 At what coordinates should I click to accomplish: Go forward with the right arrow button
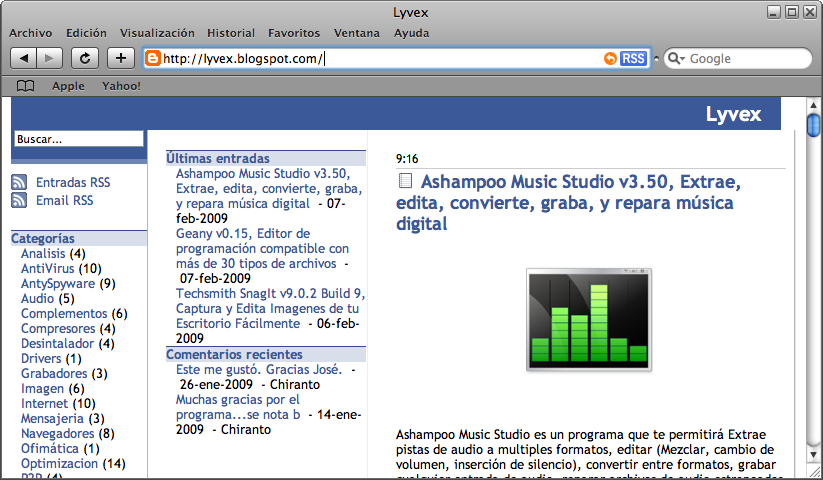(50, 58)
